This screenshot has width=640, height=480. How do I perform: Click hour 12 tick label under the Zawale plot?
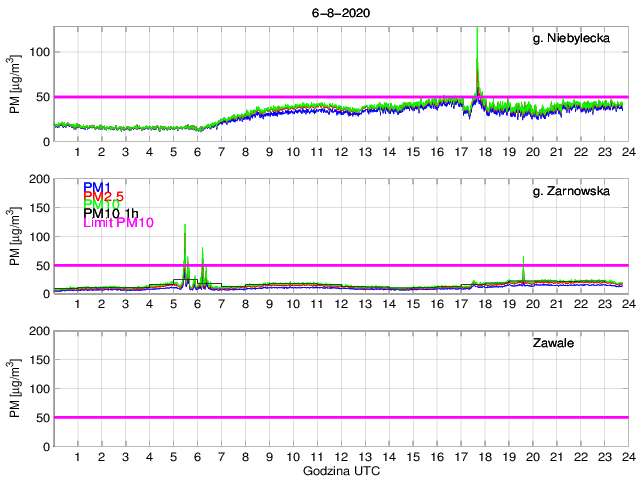[x=340, y=457]
